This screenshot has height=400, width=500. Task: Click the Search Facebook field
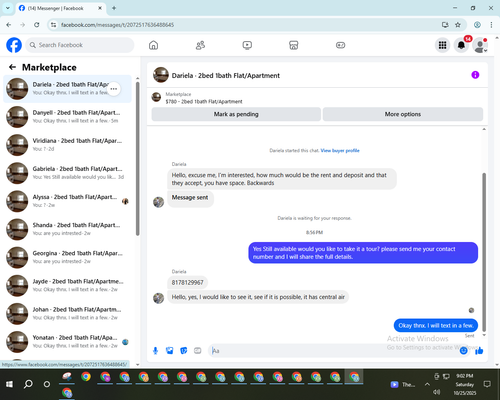point(80,45)
